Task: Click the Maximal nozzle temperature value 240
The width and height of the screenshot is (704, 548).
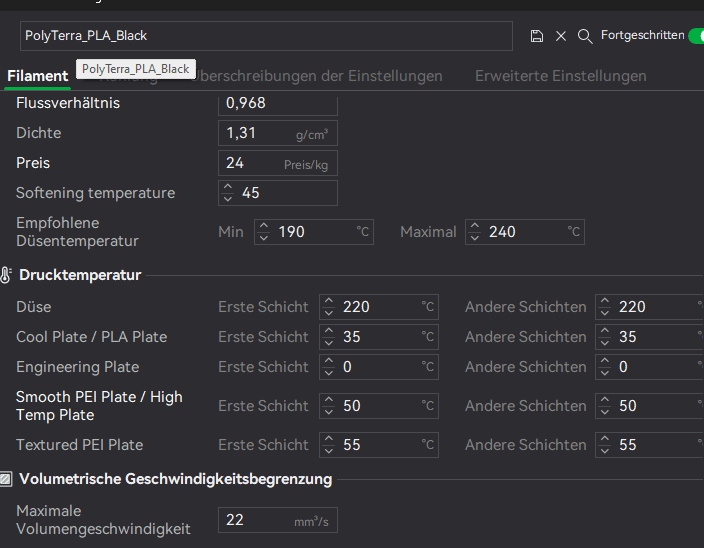Action: [502, 232]
